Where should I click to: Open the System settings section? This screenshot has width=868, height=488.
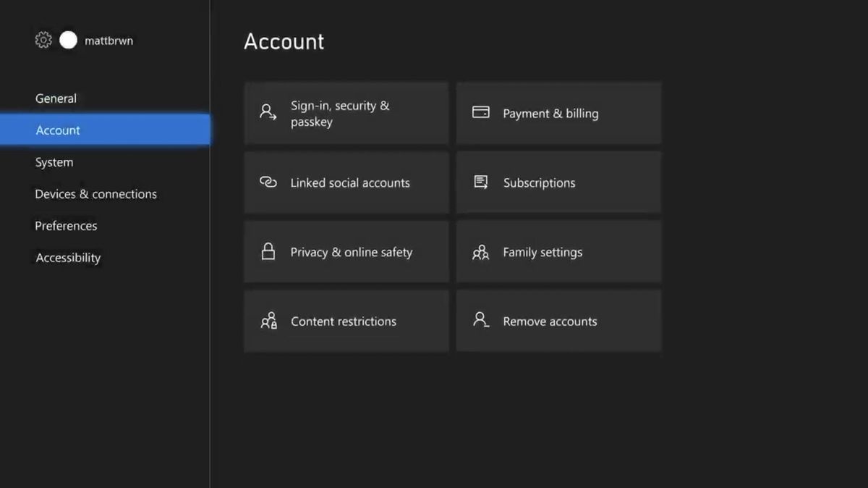click(54, 161)
